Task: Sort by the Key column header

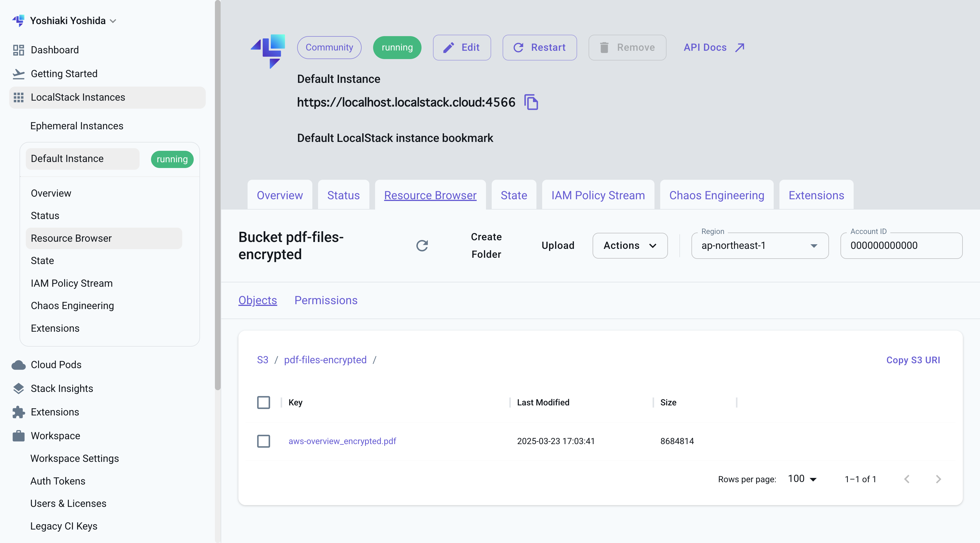Action: tap(295, 403)
